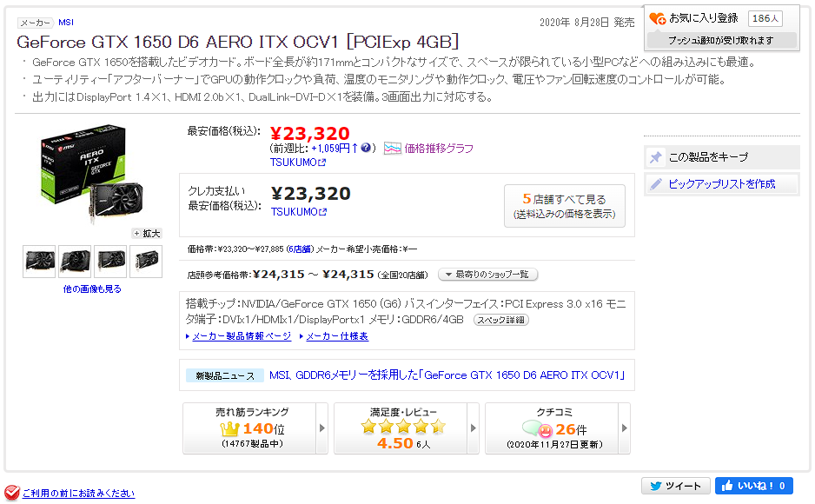Click the help question mark icon
Screen dimensions: 815x504
pyautogui.click(x=368, y=149)
